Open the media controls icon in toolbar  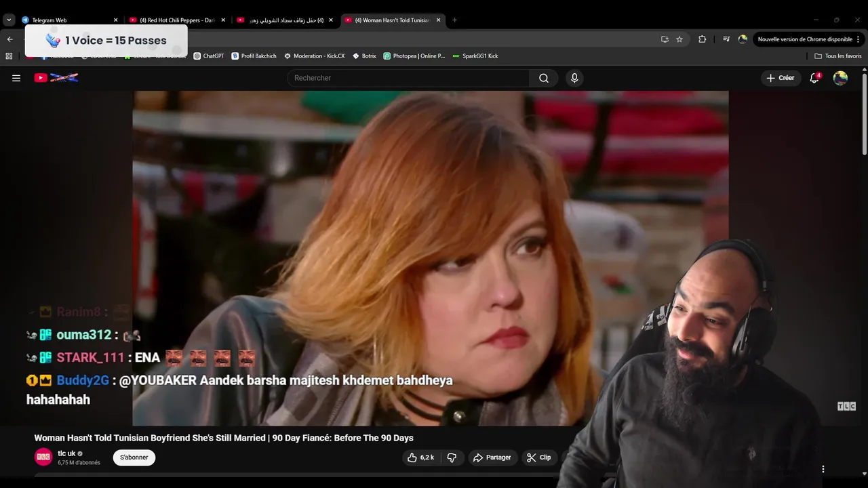[x=726, y=39]
